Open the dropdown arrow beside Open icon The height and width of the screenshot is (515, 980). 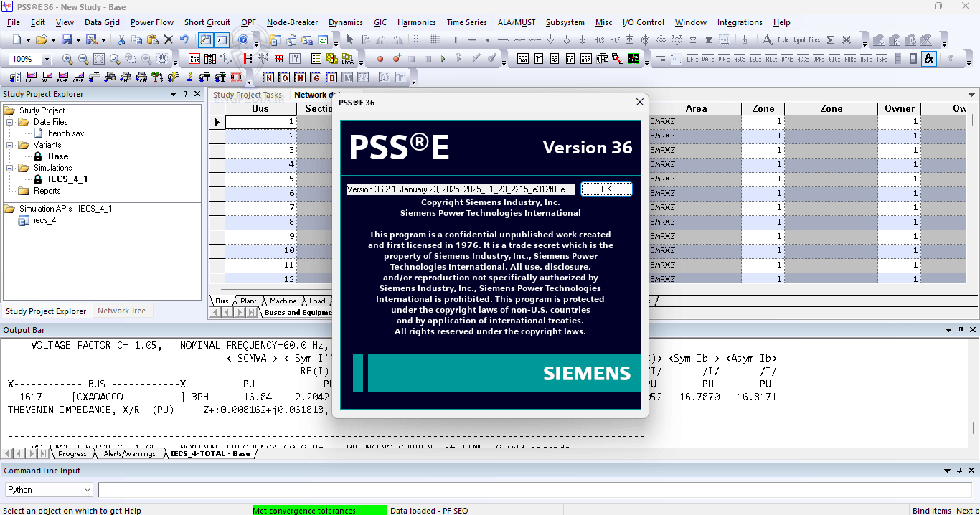point(53,40)
